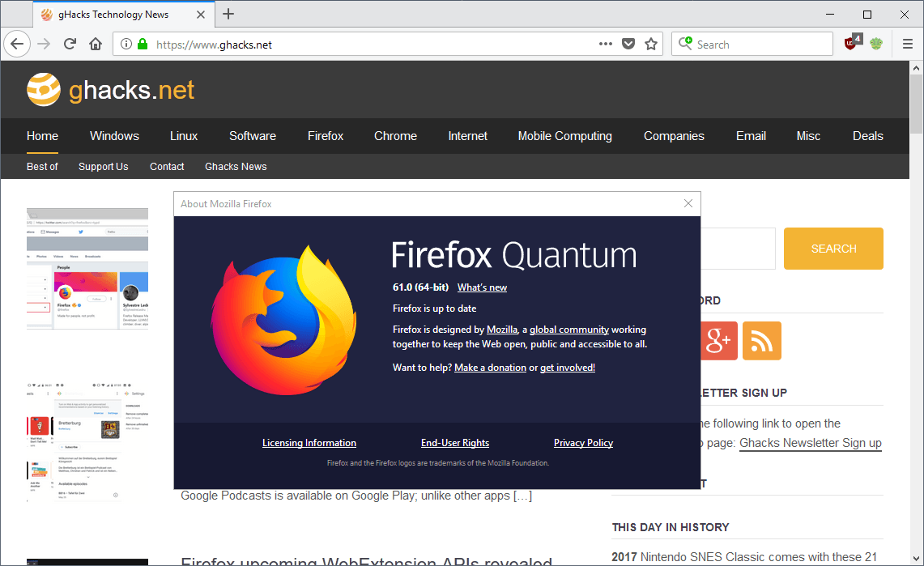Screen dimensions: 924x566
Task: Open the Windows category
Action: coord(114,136)
